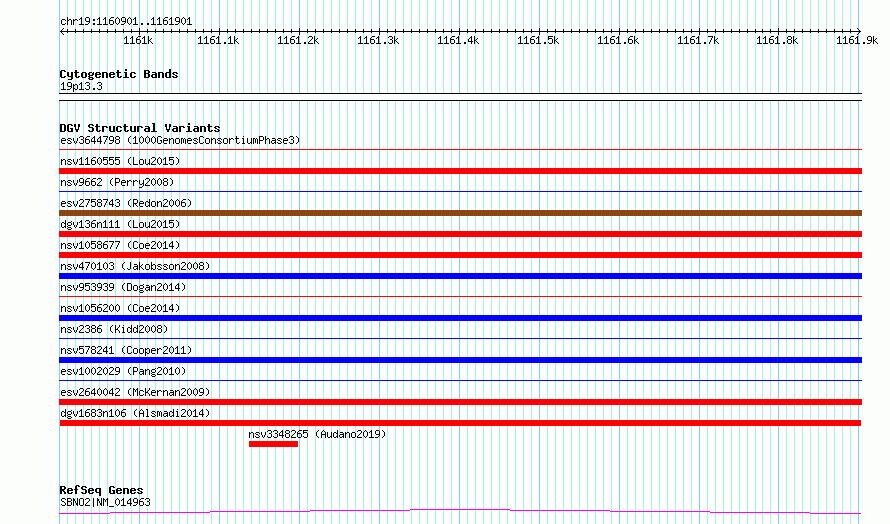The image size is (890, 524).
Task: Click the chr19:1160901..1161901 region label
Action: [x=126, y=22]
